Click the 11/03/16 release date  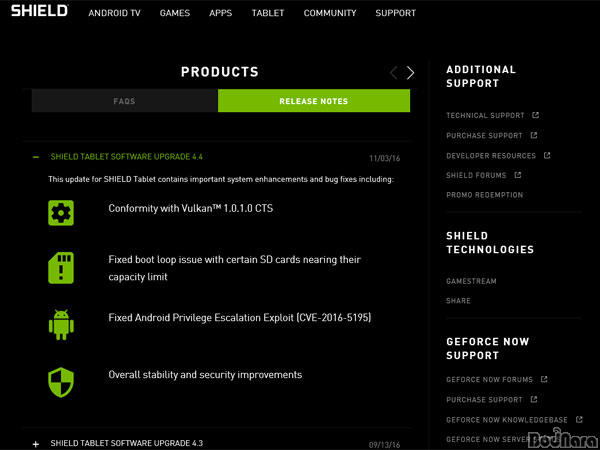point(385,158)
